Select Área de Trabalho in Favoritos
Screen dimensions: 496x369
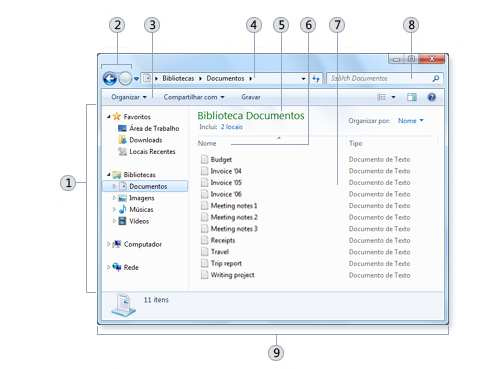[154, 128]
